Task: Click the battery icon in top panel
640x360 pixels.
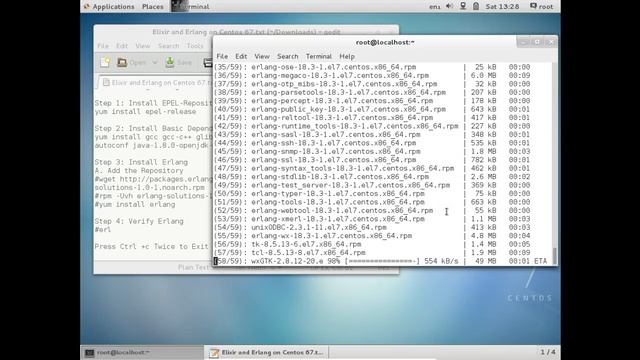Action: pyautogui.click(x=476, y=6)
